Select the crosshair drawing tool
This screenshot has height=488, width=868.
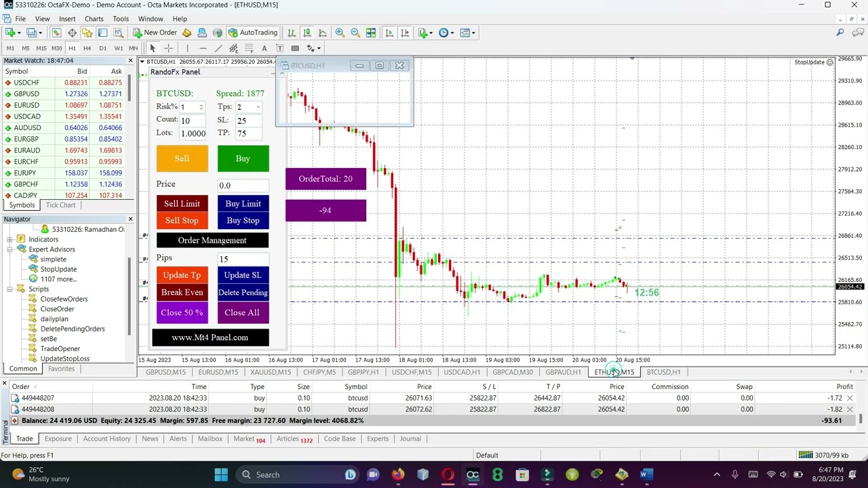point(168,48)
